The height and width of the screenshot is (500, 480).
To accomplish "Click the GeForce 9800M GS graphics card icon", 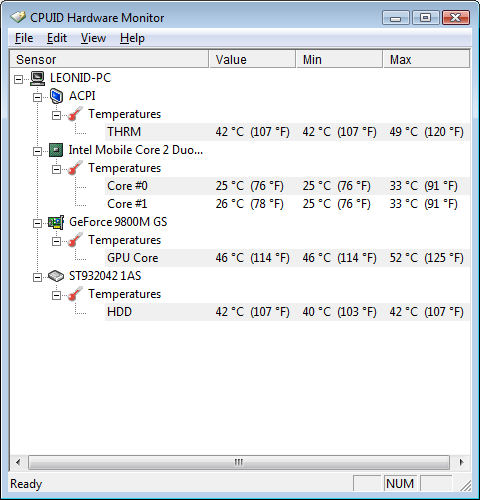I will click(x=56, y=222).
